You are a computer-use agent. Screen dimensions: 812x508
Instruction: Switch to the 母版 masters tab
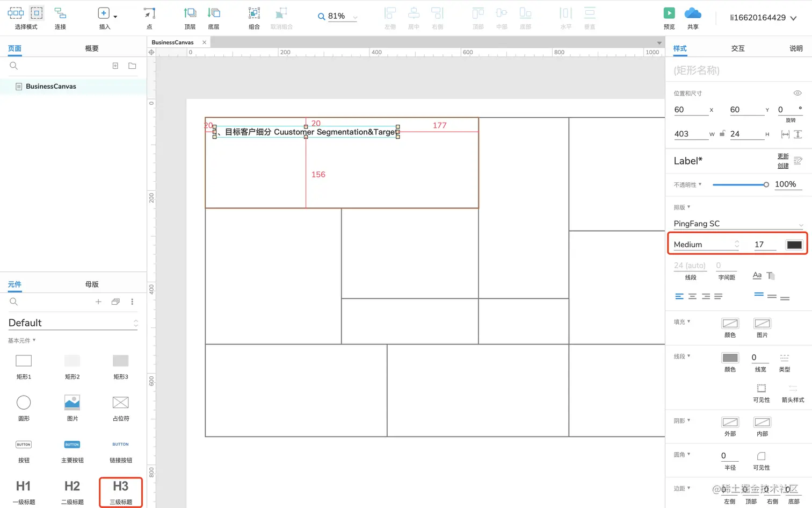click(x=92, y=284)
